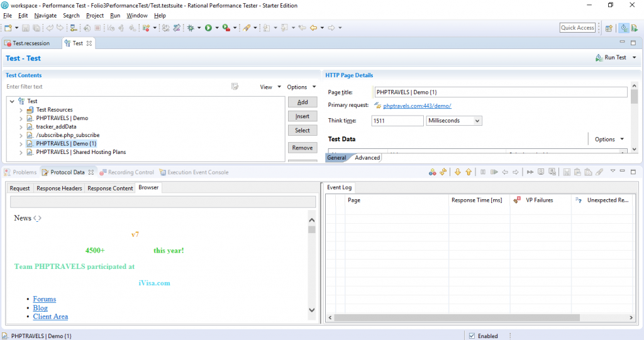Switch to the Advanced tab
The width and height of the screenshot is (644, 340).
pyautogui.click(x=367, y=158)
